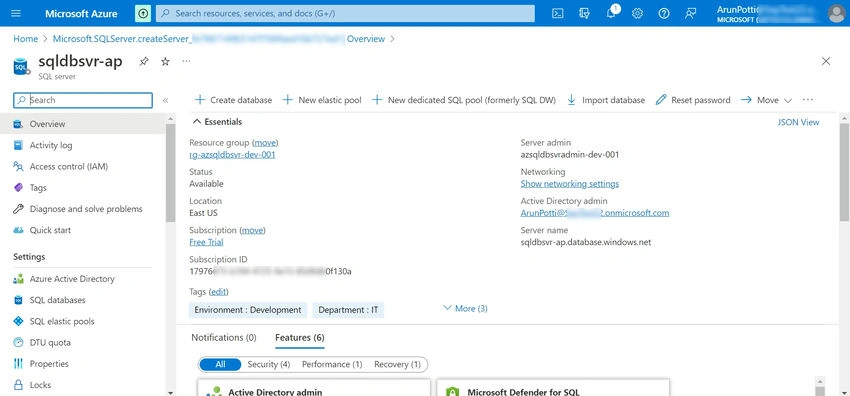Click the left menu scrollbar
The width and height of the screenshot is (850, 396).
pos(171,173)
